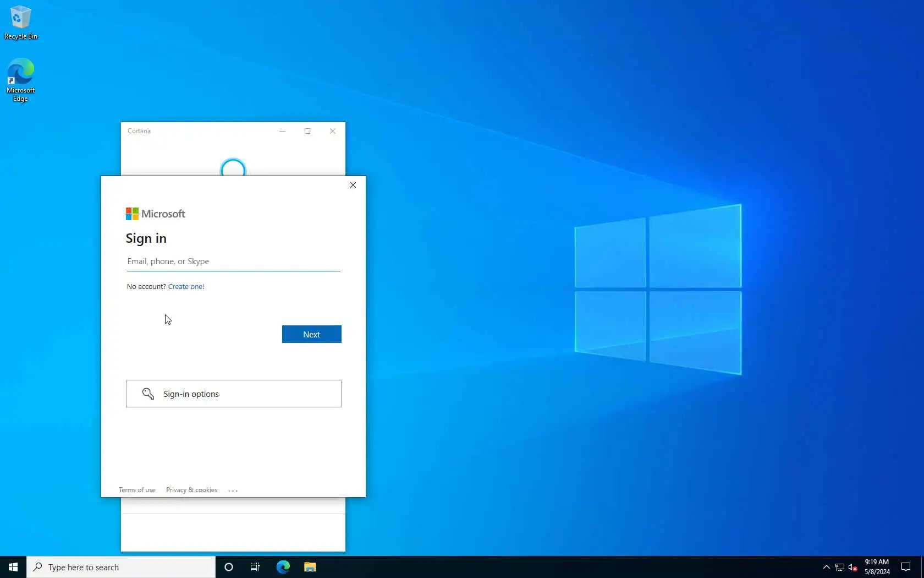Click the Show desktop strip on taskbar
Viewport: 924px width, 578px height.
click(x=922, y=567)
